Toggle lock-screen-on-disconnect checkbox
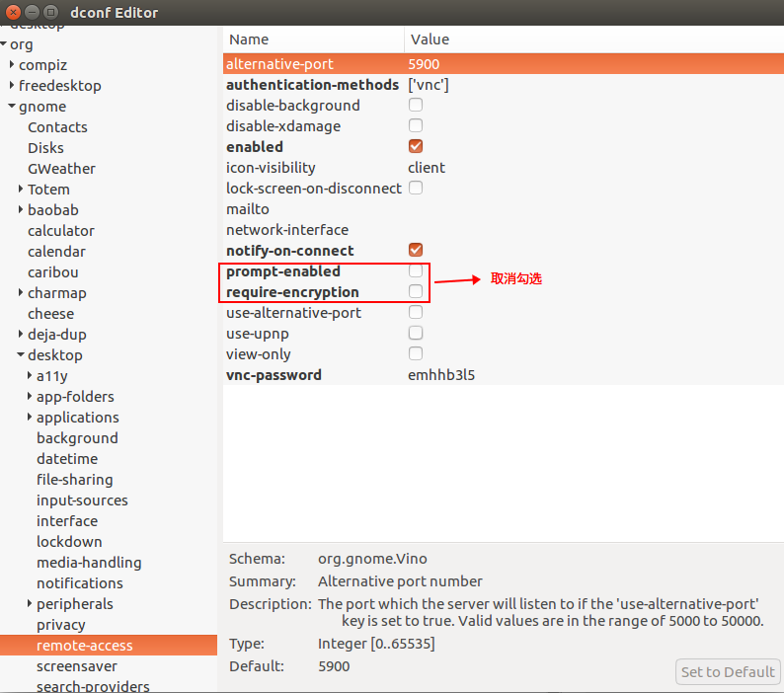This screenshot has width=784, height=693. [416, 188]
